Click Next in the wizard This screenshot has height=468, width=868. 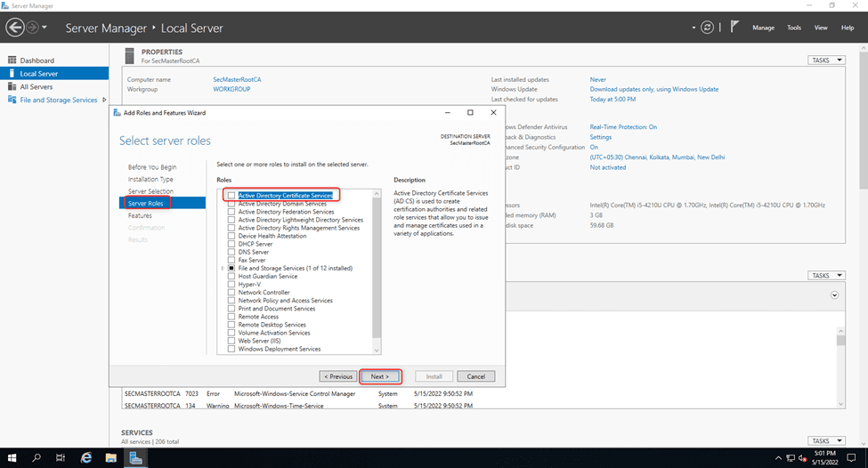(x=380, y=376)
